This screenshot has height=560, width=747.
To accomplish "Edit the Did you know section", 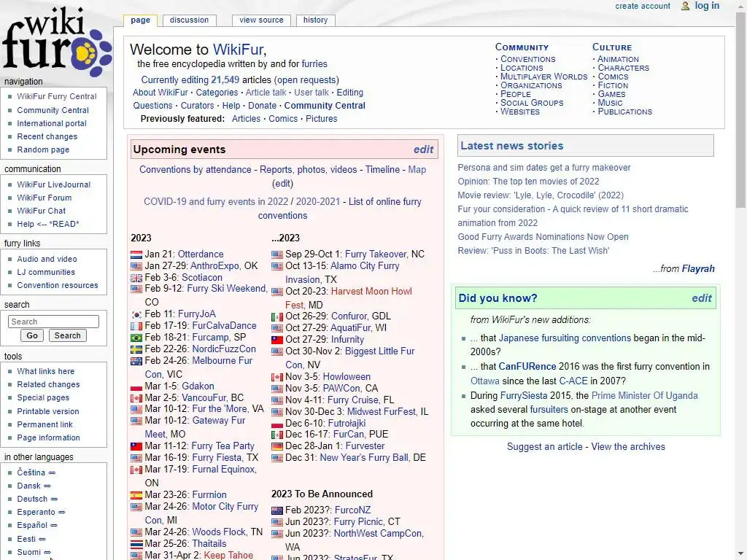I will point(701,298).
